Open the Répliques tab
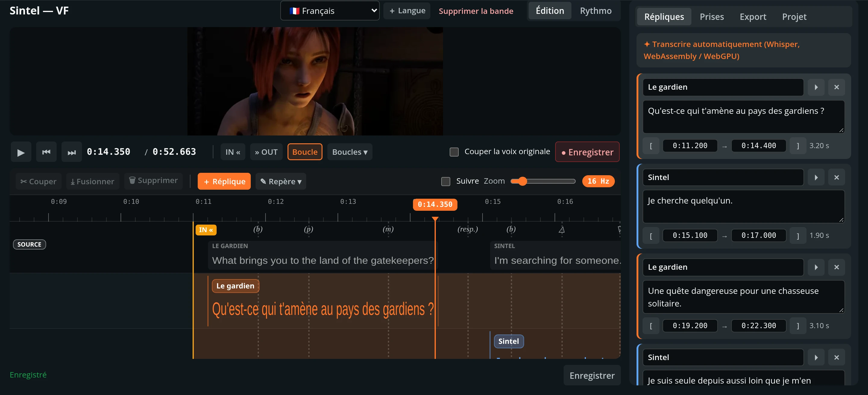The image size is (868, 395). tap(664, 17)
